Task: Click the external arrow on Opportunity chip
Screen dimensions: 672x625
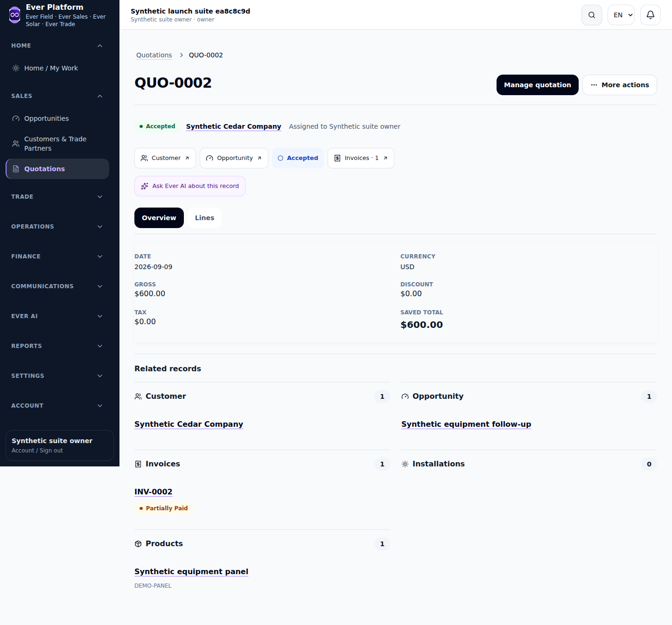Action: (259, 158)
